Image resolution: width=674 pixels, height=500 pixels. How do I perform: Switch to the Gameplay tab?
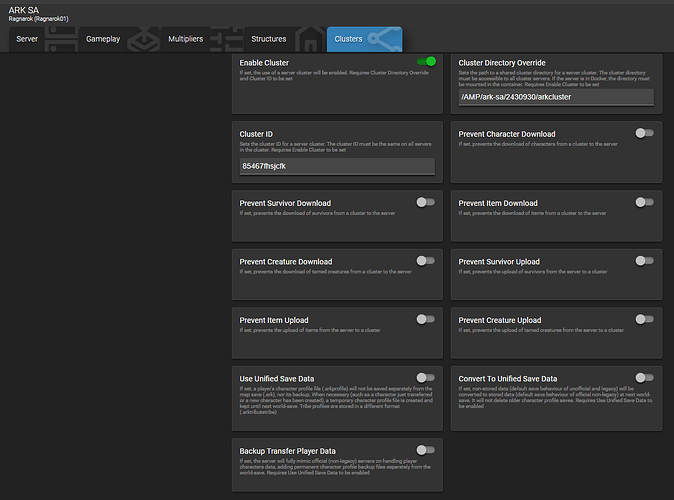tap(119, 39)
